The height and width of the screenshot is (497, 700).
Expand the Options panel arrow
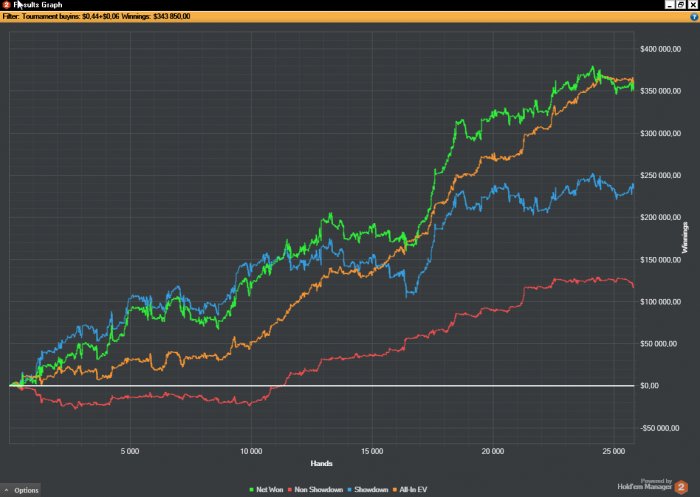point(6,490)
